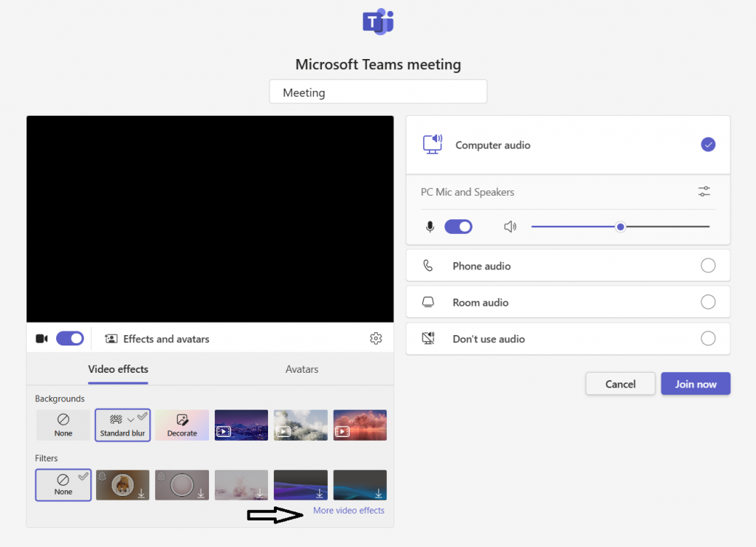Click the Microsoft Teams logo

coord(378,22)
